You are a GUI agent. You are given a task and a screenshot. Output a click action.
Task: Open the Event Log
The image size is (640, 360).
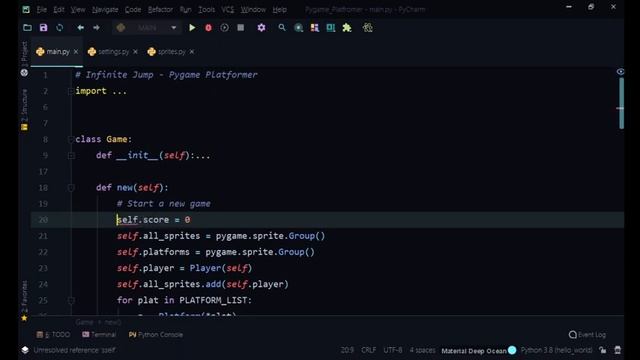pyautogui.click(x=587, y=335)
